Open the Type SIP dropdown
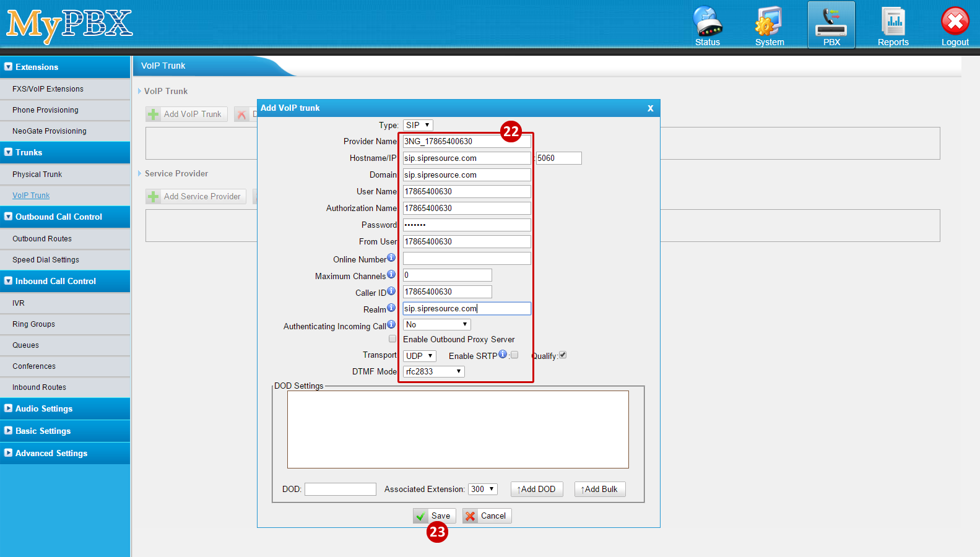 click(x=418, y=125)
